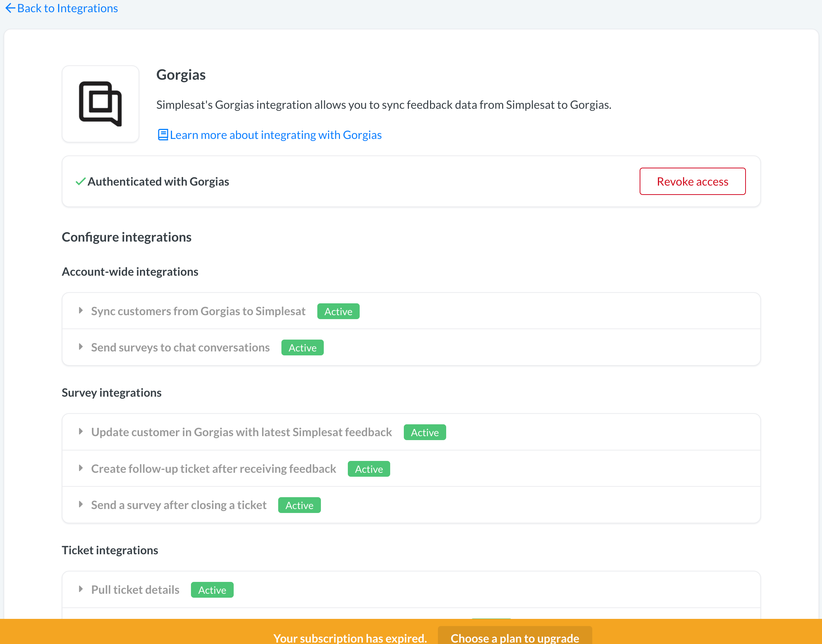
Task: Click the Revoke access button
Action: (692, 181)
